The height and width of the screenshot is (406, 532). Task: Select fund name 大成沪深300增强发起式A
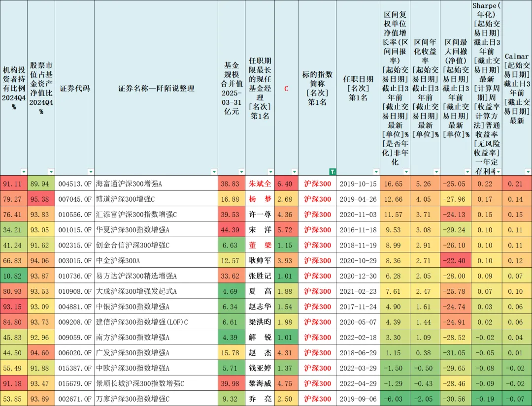click(136, 291)
